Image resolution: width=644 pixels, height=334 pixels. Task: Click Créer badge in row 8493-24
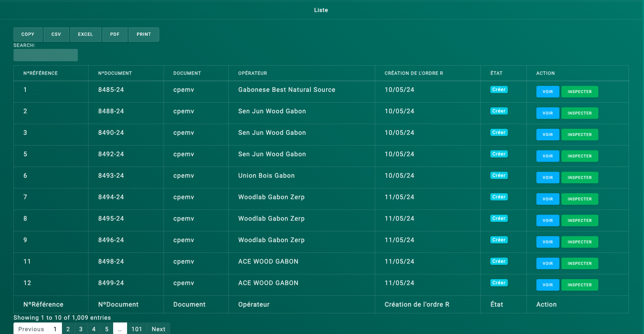coord(499,175)
